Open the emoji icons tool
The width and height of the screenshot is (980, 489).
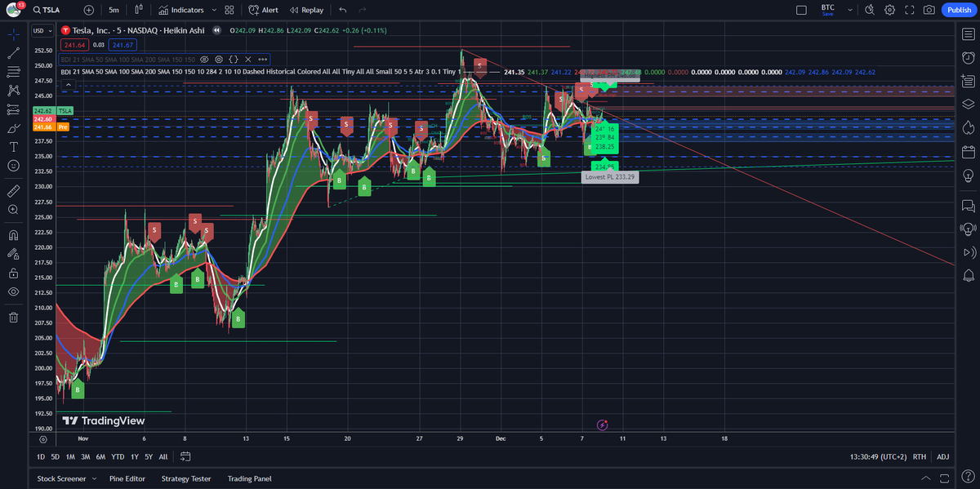[x=13, y=166]
